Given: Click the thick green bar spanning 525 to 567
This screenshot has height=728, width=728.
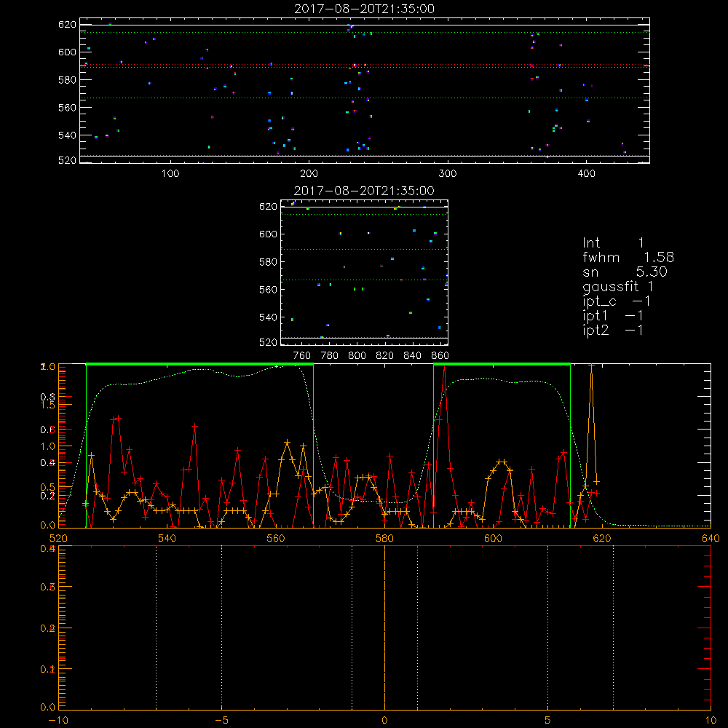Looking at the screenshot, I should click(199, 364).
